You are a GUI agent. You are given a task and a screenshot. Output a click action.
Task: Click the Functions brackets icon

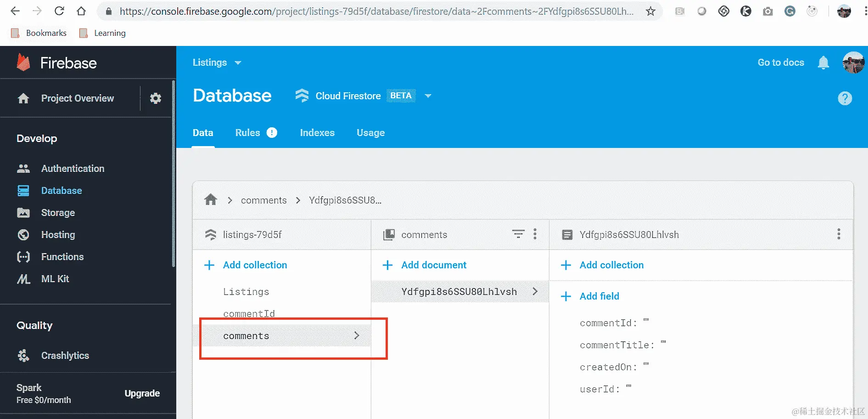(23, 257)
